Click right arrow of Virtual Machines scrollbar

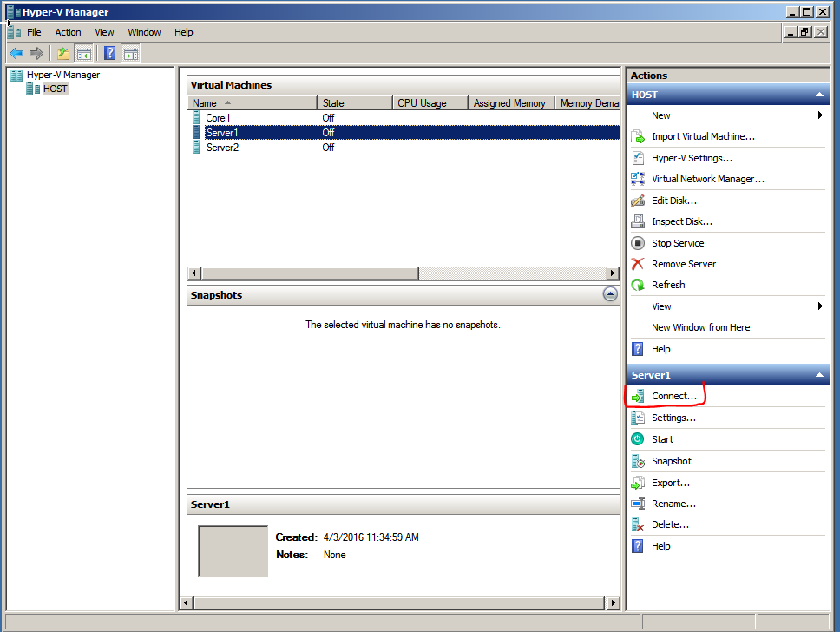click(612, 273)
